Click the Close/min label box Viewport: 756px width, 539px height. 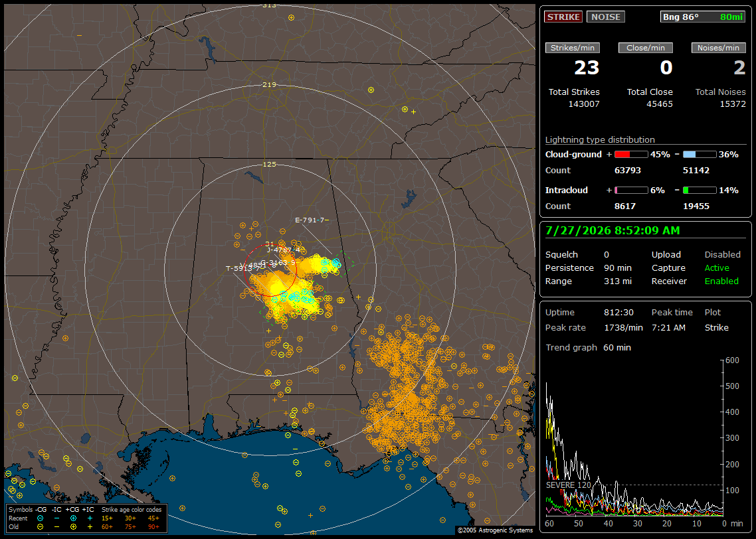[x=646, y=48]
